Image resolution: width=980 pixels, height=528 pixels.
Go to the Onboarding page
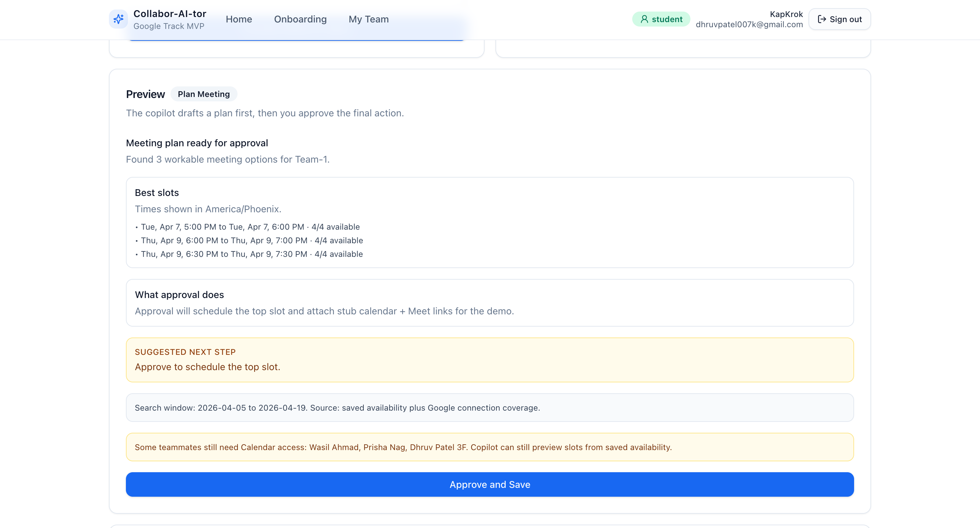(300, 19)
